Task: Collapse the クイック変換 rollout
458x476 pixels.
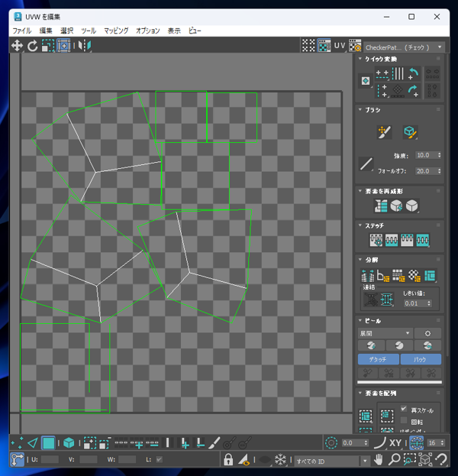Action: click(x=360, y=59)
